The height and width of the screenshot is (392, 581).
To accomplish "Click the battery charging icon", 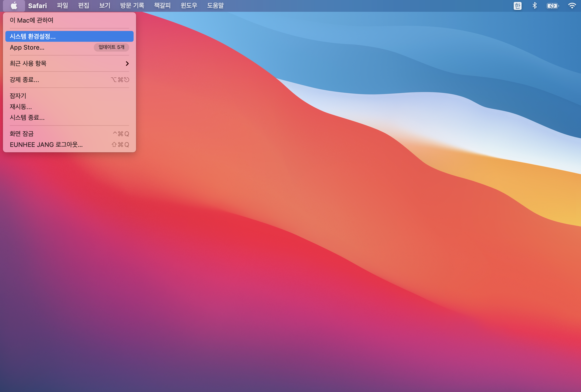I will (x=553, y=6).
